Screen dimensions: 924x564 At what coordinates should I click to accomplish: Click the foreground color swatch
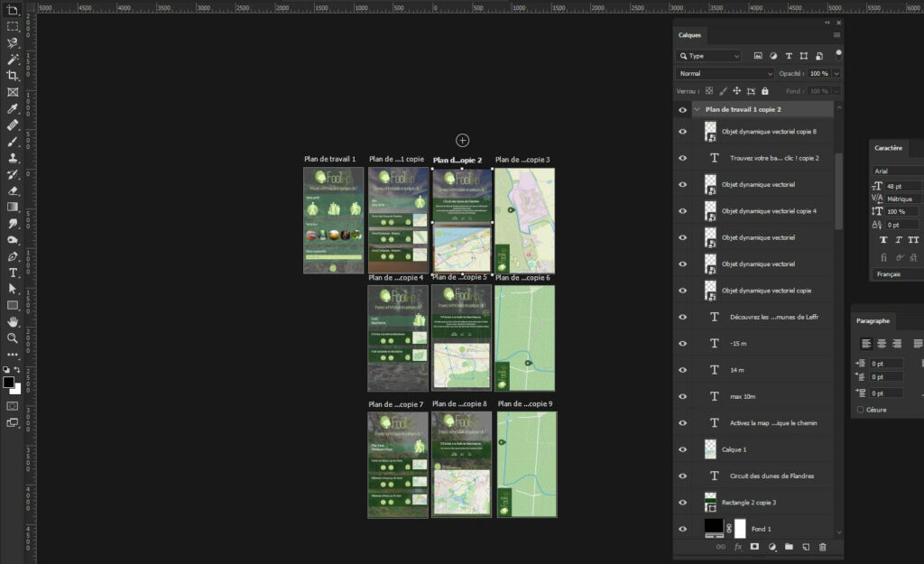[8, 383]
